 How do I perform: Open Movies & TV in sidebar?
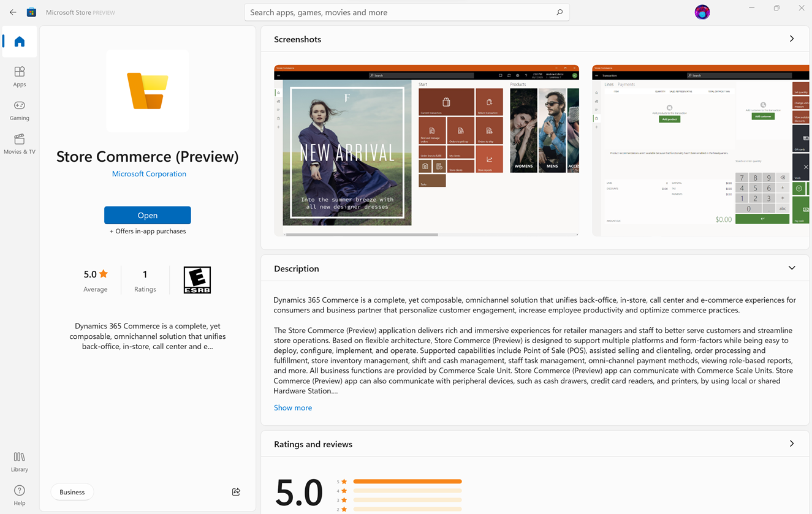[x=20, y=144]
